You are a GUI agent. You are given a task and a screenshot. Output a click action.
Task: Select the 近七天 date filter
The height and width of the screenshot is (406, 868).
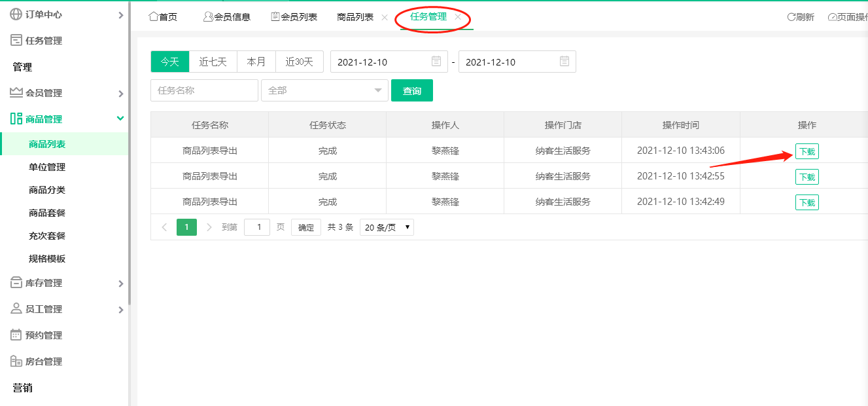coord(213,61)
